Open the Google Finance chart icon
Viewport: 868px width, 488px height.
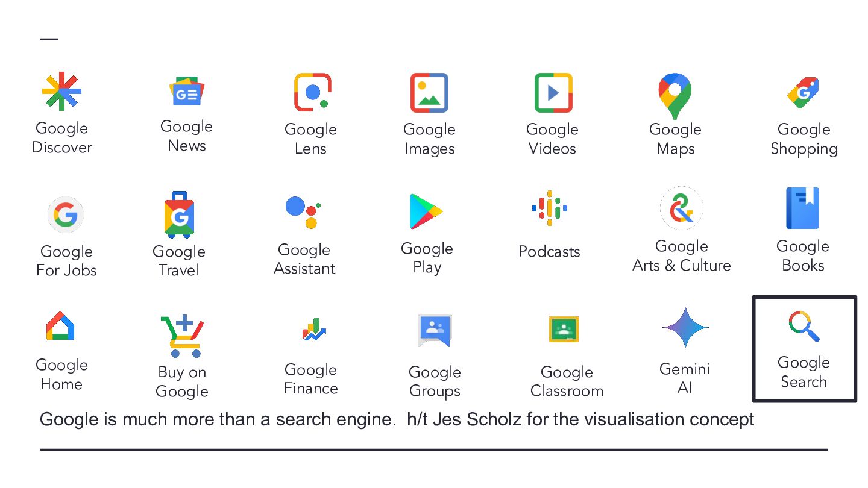pos(313,330)
